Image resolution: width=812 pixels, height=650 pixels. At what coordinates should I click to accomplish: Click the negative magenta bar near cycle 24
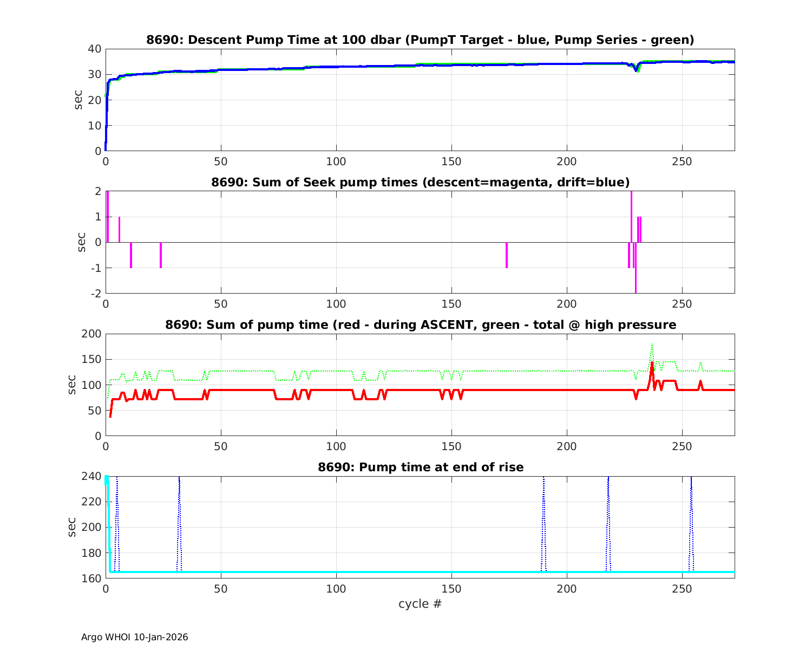pyautogui.click(x=161, y=255)
